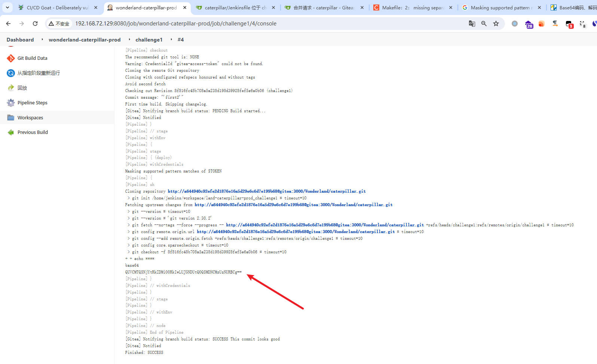Expand breadcrumb arrow after wonderland-caterpillar-prod
The image size is (597, 364).
pyautogui.click(x=129, y=39)
